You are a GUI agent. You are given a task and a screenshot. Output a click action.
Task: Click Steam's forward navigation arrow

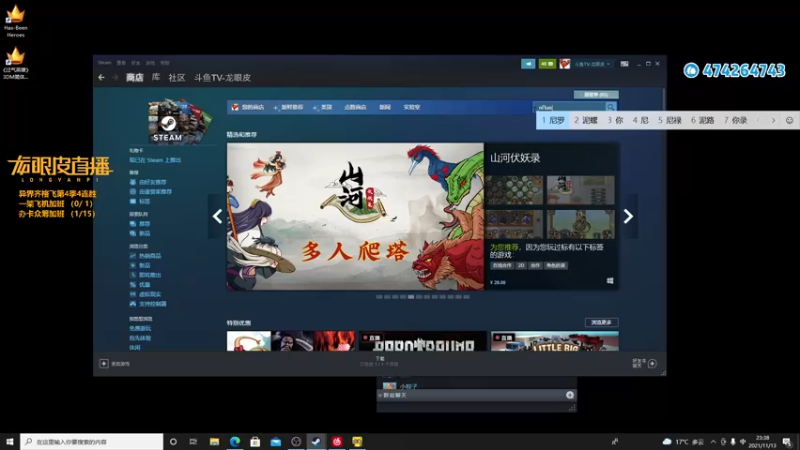115,78
